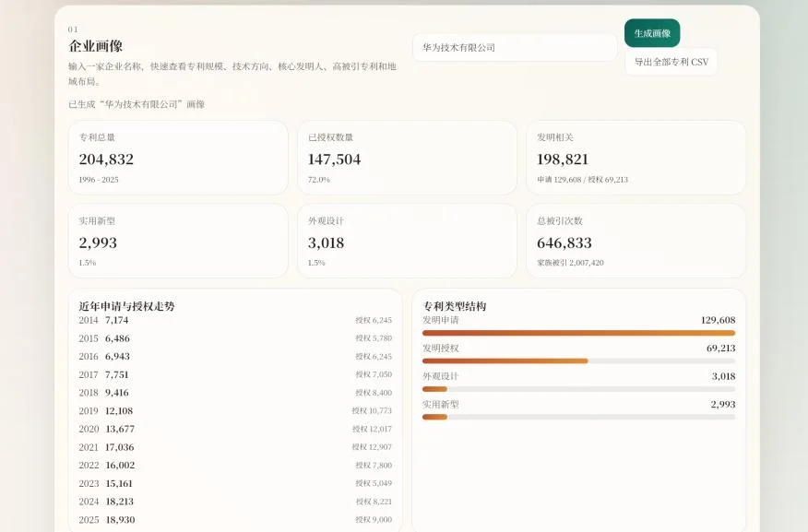The image size is (808, 532).
Task: Select the 发明相关 198,821 card
Action: click(x=636, y=158)
